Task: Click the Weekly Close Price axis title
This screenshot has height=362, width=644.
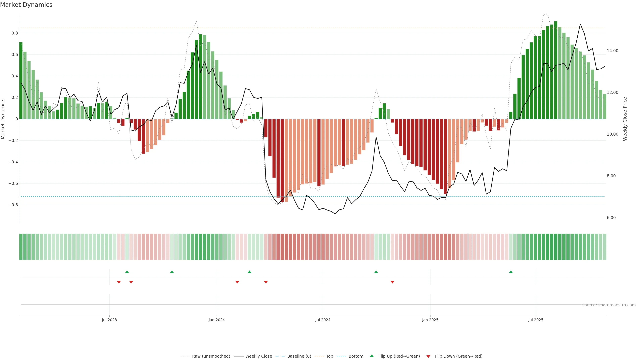Action: pyautogui.click(x=625, y=119)
